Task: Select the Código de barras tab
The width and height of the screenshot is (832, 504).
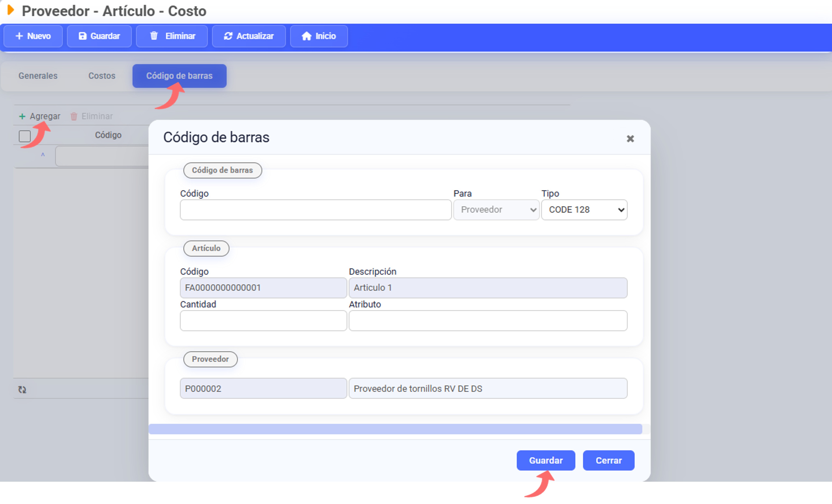Action: coord(179,76)
